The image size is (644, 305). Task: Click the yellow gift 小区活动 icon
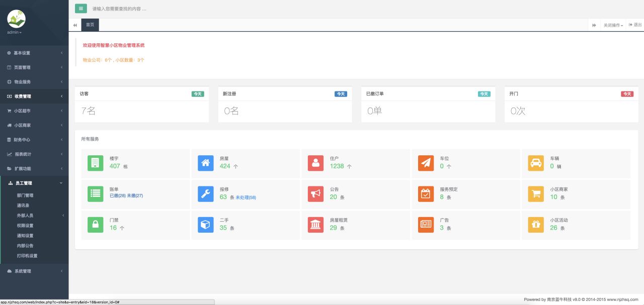click(x=536, y=225)
